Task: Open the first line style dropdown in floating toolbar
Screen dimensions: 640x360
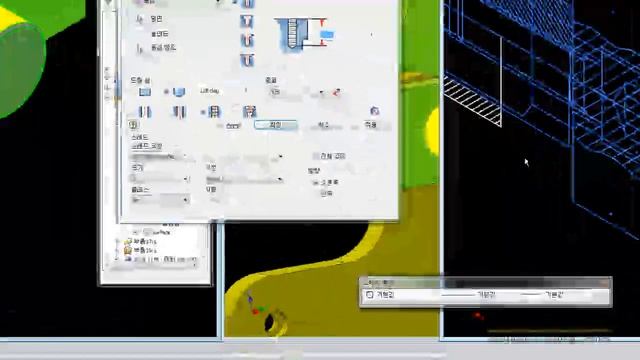Action: click(x=469, y=294)
